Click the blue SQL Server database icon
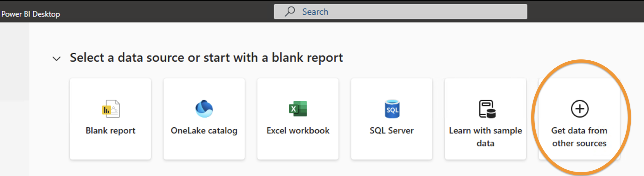Viewport: 644px width, 176px height. (392, 109)
